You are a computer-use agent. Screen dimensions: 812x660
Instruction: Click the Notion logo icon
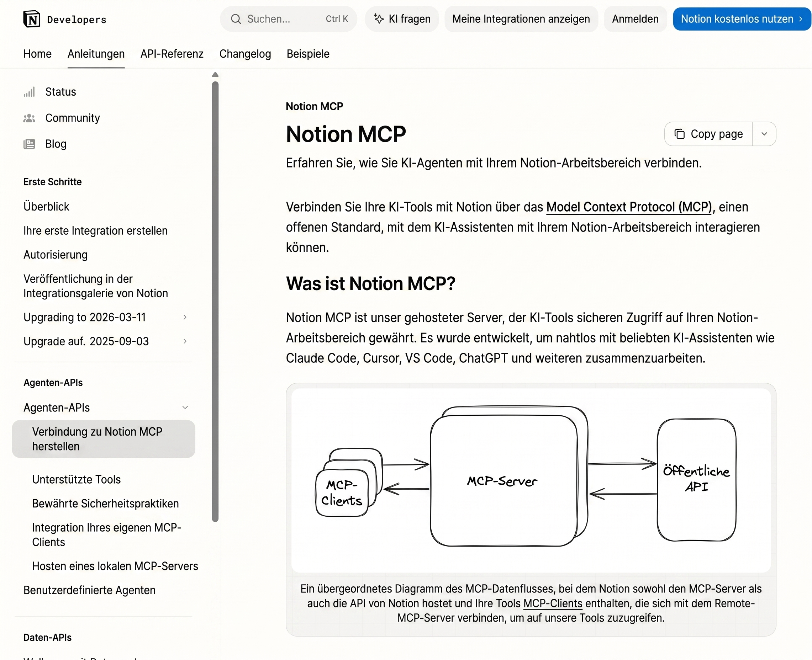(32, 19)
